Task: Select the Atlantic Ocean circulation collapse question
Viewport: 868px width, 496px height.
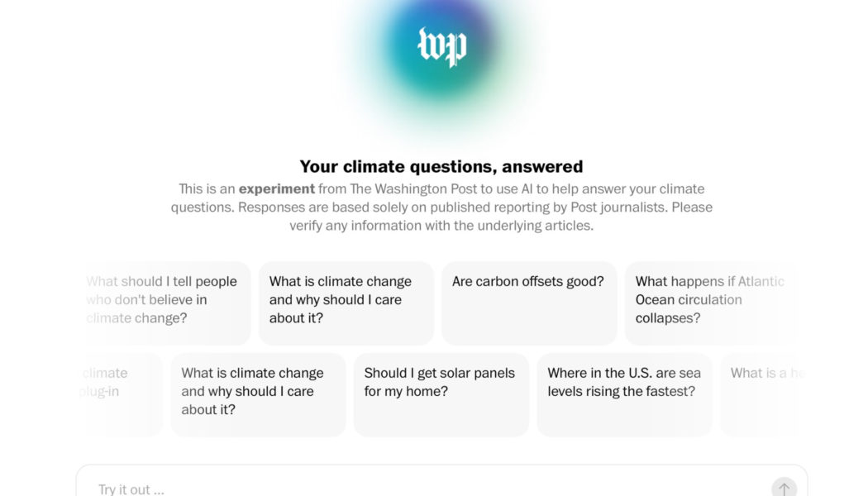Action: pos(709,303)
